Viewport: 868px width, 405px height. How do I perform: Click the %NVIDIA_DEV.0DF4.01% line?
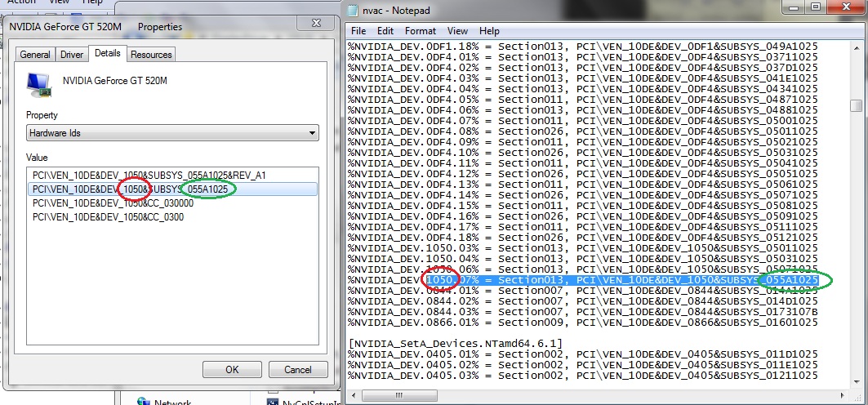coord(584,57)
